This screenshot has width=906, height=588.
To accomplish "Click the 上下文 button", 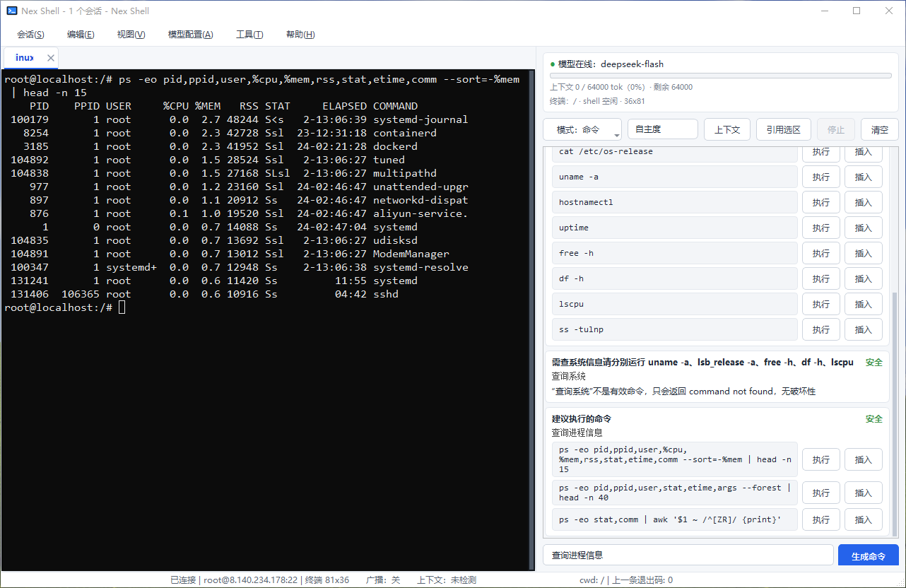I will coord(726,129).
